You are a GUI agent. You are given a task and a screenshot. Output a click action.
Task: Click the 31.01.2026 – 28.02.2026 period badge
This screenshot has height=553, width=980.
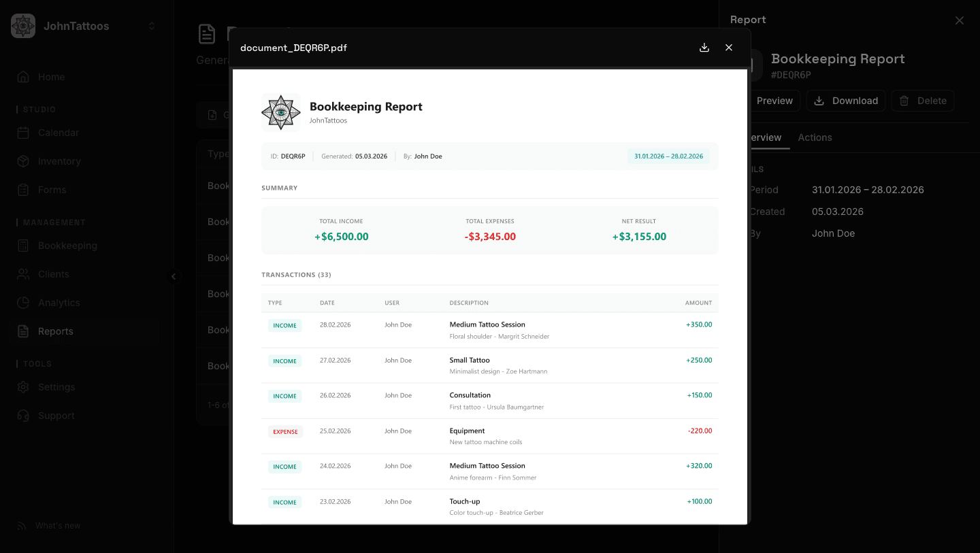[668, 156]
